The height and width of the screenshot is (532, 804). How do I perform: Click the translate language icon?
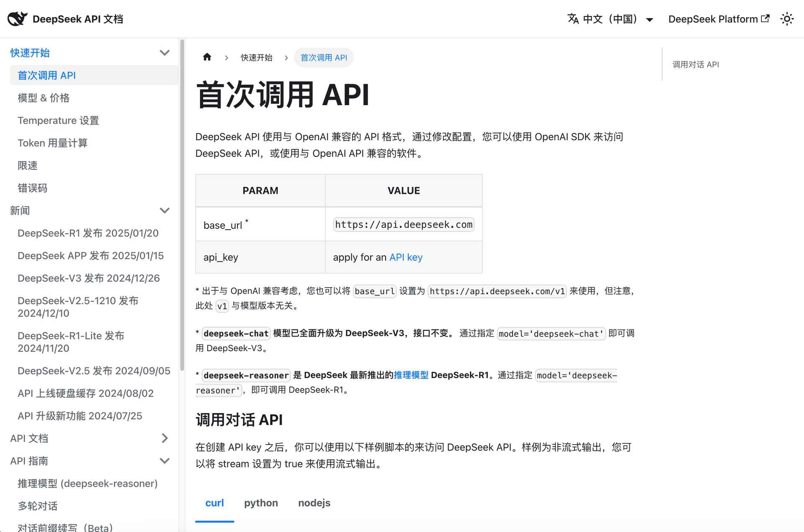tap(573, 19)
